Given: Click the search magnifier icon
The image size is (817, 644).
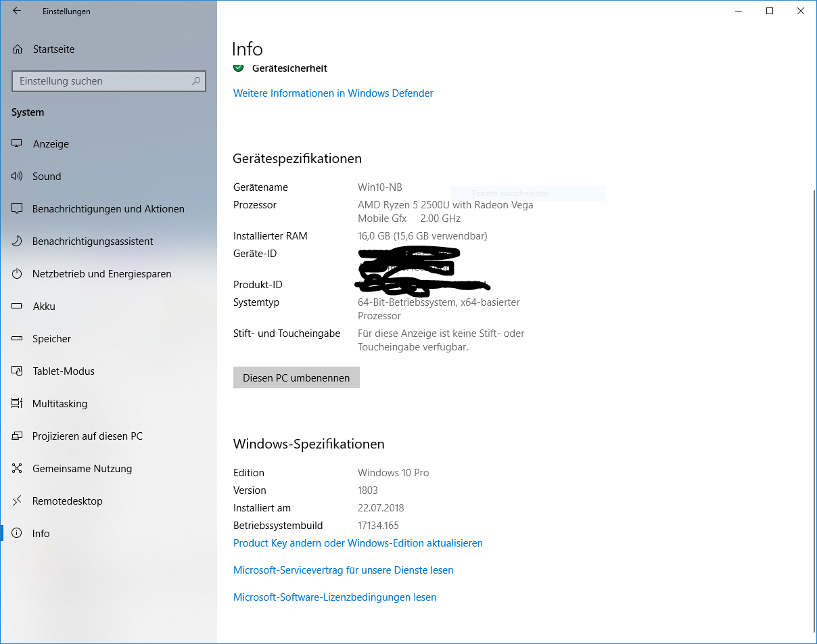Looking at the screenshot, I should tap(196, 80).
